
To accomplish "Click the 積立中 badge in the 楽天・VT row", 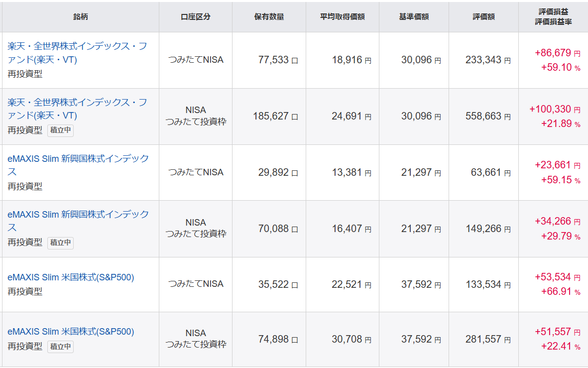I will point(61,130).
